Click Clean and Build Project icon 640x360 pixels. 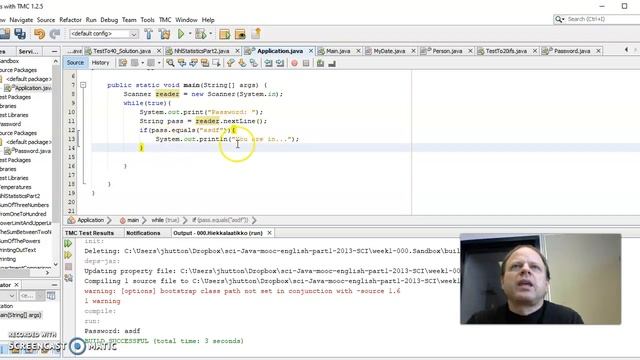(x=165, y=34)
